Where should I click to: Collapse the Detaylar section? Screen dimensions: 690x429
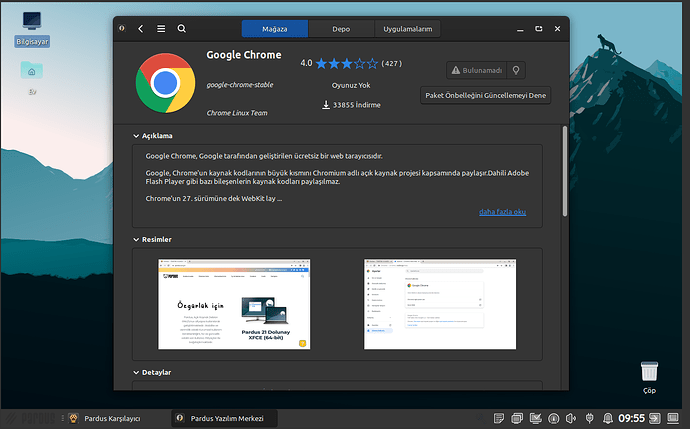click(x=136, y=372)
